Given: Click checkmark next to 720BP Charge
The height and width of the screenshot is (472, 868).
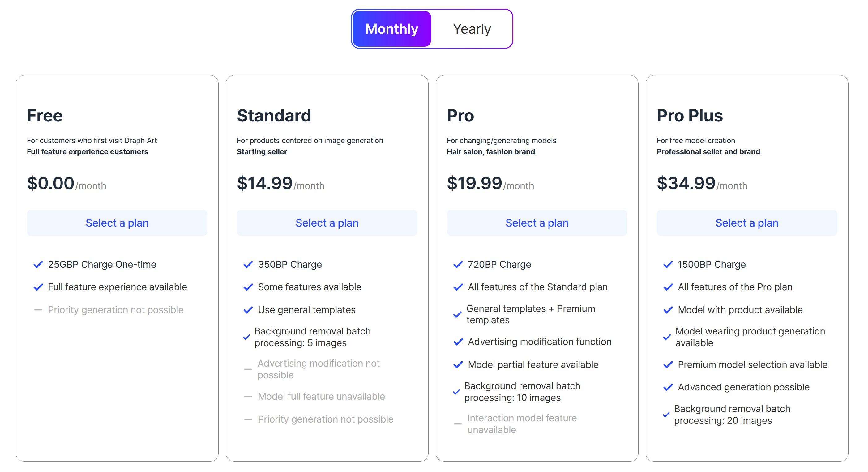Looking at the screenshot, I should pyautogui.click(x=458, y=265).
